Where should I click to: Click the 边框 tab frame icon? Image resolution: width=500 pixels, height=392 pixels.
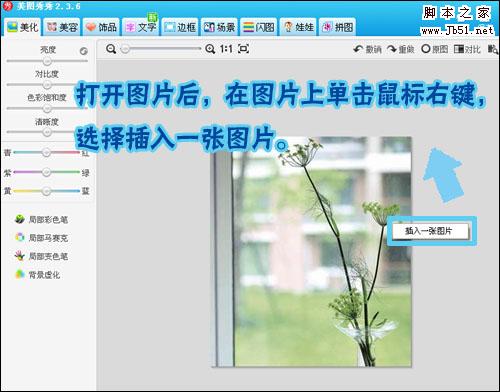(170, 27)
